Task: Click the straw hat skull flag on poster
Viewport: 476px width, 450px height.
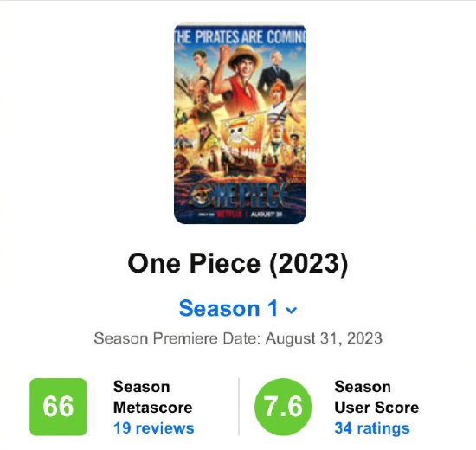Action: (242, 131)
